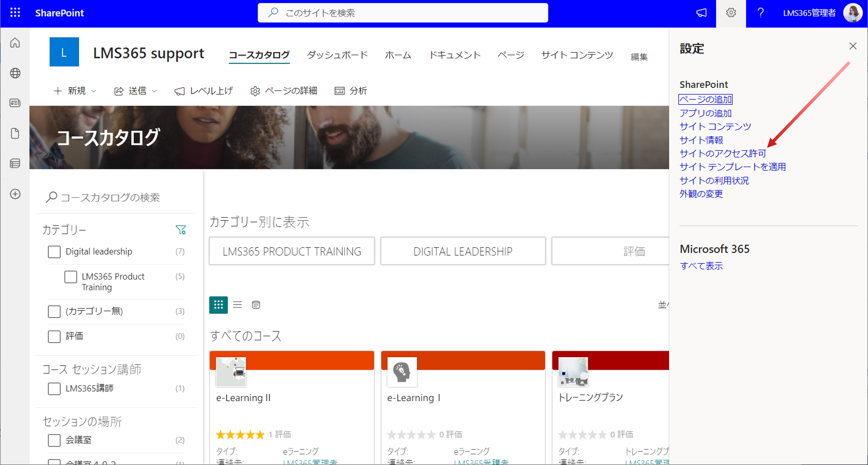Viewport: 868px width, 465px height.
Task: Open サイトのアクセス許可 link
Action: click(x=722, y=154)
